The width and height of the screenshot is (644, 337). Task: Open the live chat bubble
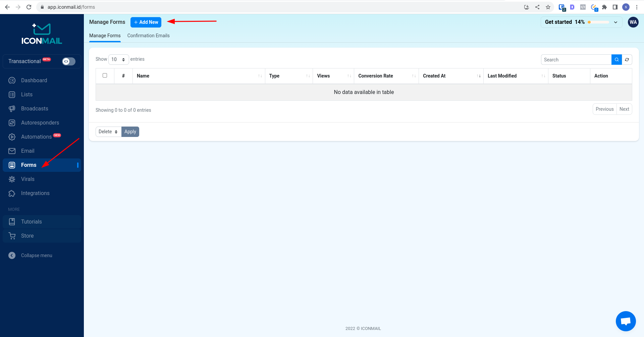pos(626,321)
